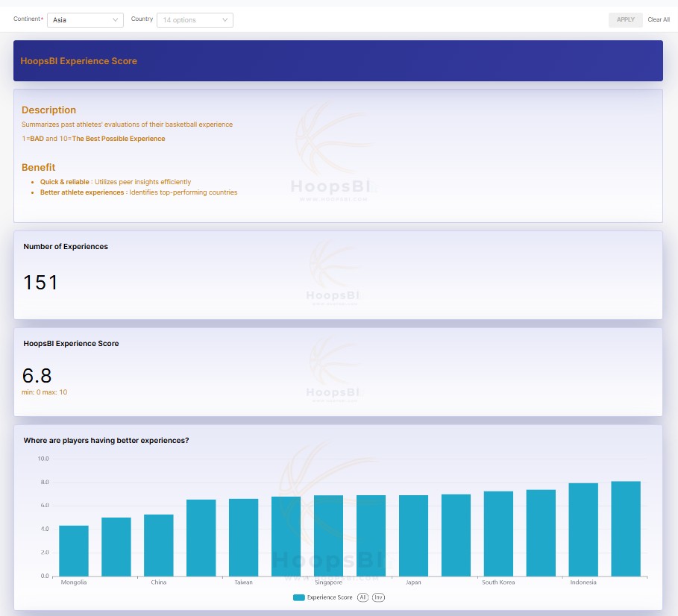
Task: Click the Clear All filters link
Action: tap(659, 20)
